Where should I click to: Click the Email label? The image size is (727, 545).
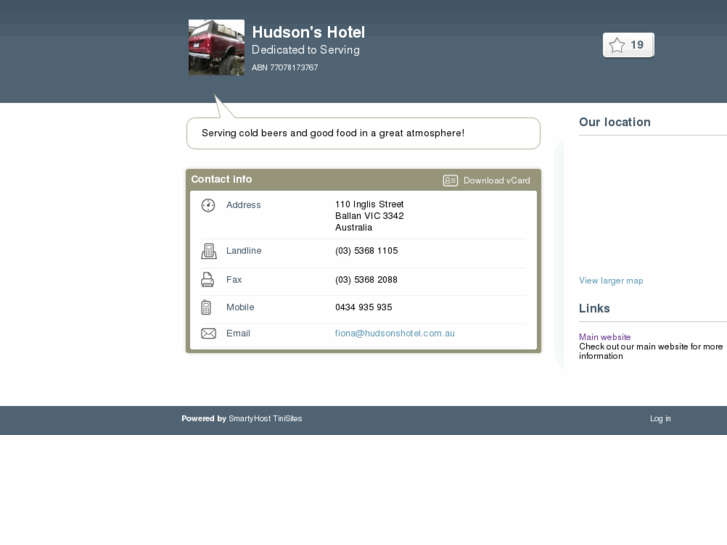tap(238, 333)
